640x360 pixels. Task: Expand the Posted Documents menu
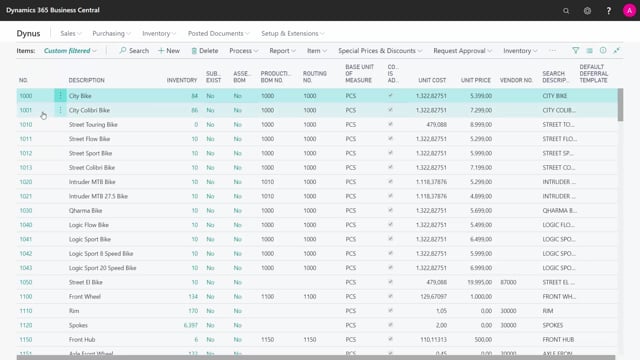click(x=218, y=33)
